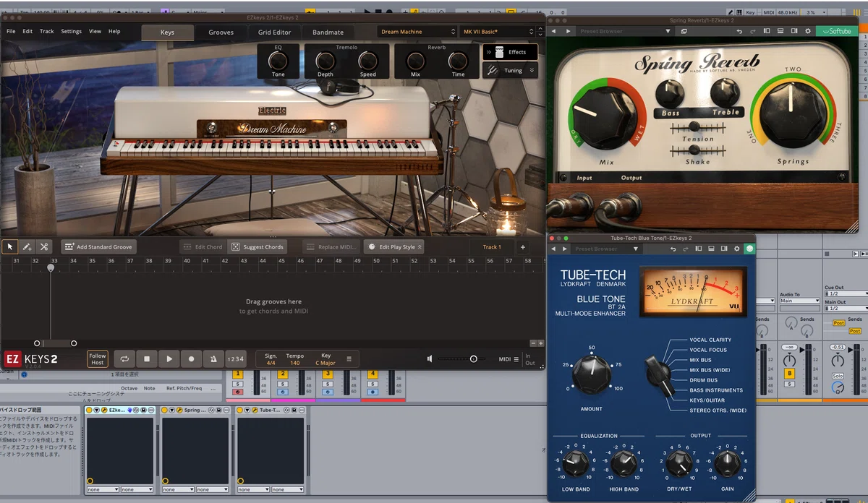The height and width of the screenshot is (503, 868).
Task: Solo Ableton track 1 with S button
Action: [x=237, y=383]
